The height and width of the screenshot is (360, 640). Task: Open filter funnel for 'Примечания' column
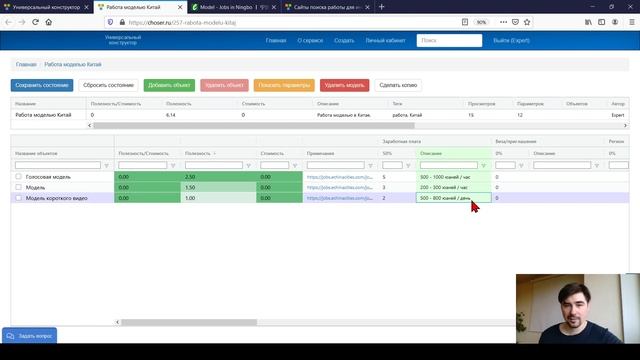370,165
